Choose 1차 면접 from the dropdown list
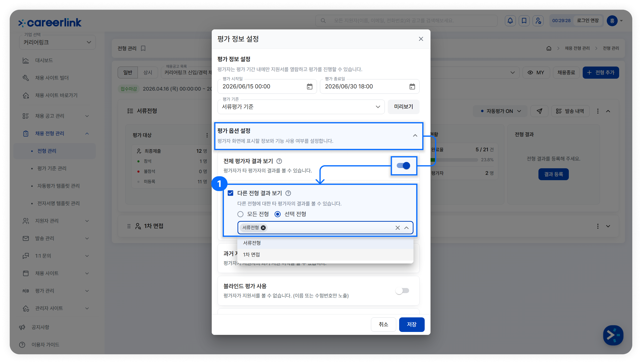The height and width of the screenshot is (364, 642). (325, 254)
